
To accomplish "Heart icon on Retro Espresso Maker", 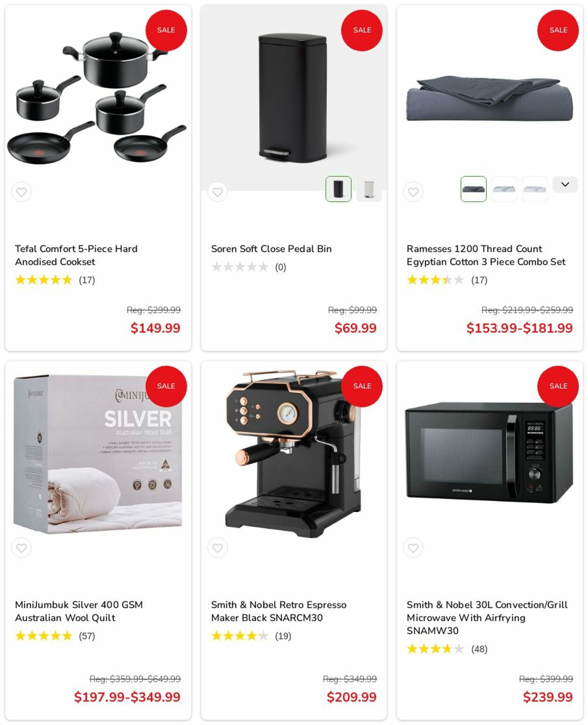I will click(217, 548).
